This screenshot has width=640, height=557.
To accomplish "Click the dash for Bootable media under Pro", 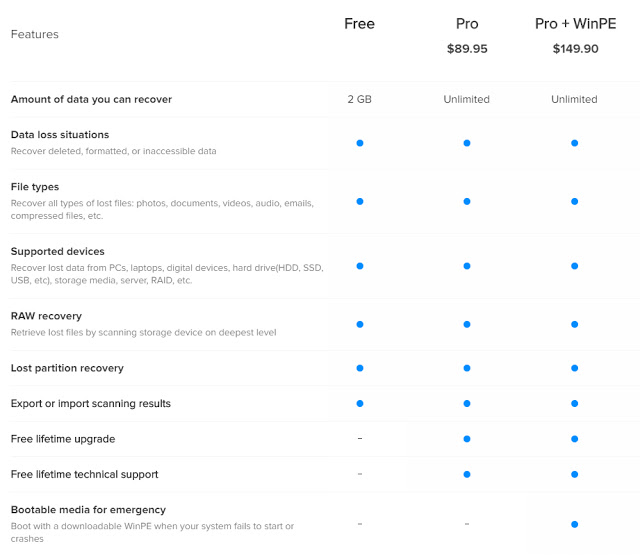I will (x=467, y=524).
